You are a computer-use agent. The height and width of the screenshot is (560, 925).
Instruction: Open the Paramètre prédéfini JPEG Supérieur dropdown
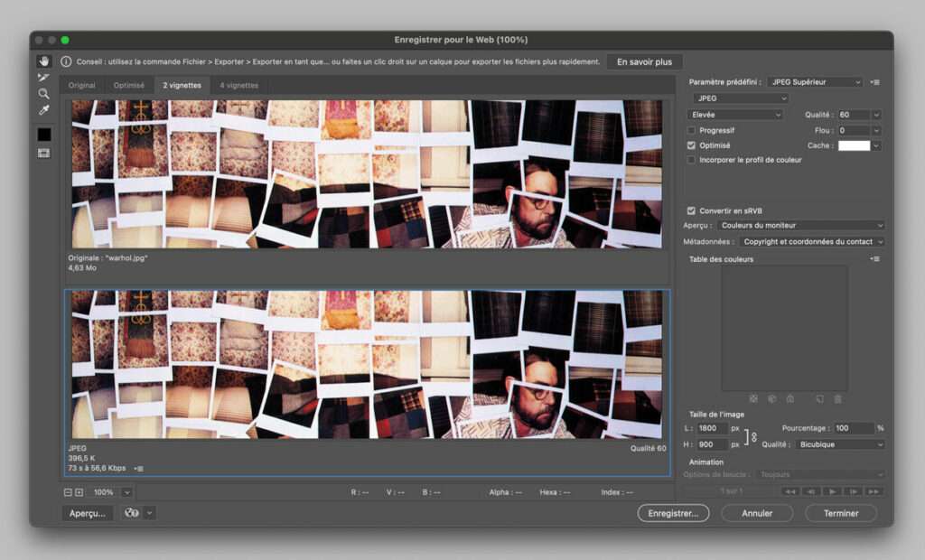[x=816, y=82]
